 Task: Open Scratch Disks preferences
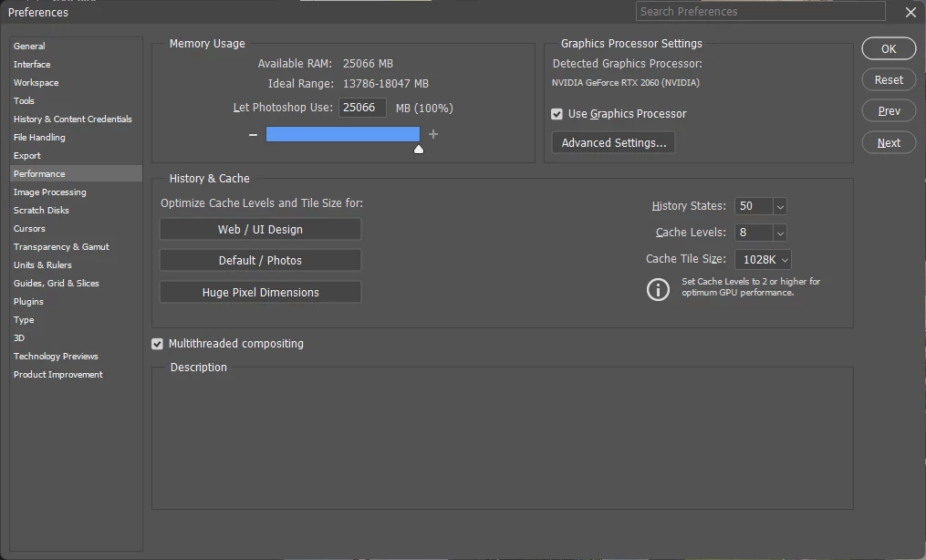click(x=76, y=211)
